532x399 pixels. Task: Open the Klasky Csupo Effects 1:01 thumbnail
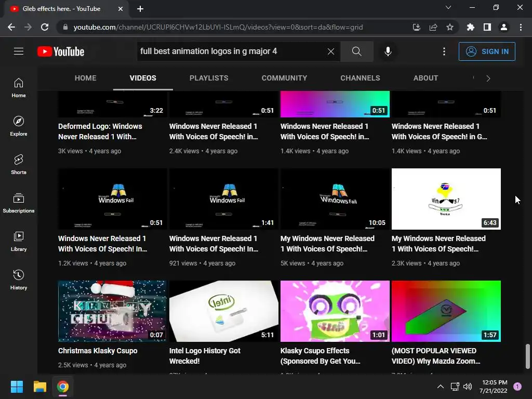tap(335, 311)
